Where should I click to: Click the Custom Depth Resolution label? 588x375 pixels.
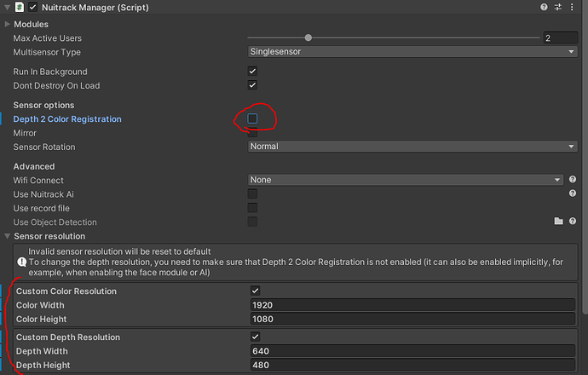click(x=68, y=337)
